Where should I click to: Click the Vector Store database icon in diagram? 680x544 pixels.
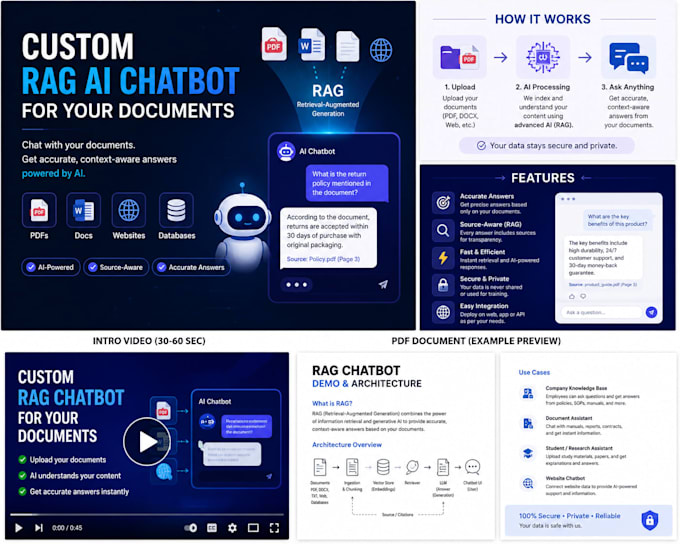click(383, 467)
